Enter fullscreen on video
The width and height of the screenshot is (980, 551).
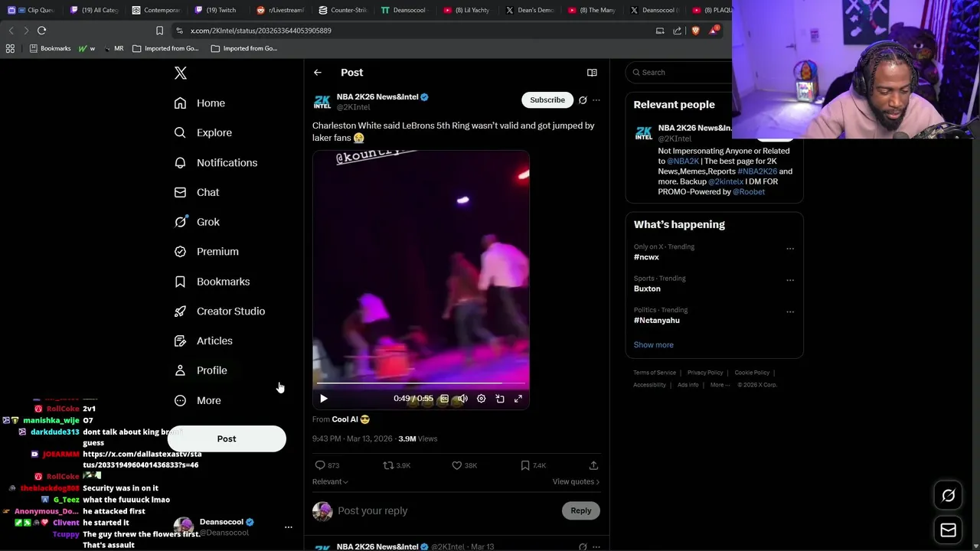[518, 399]
